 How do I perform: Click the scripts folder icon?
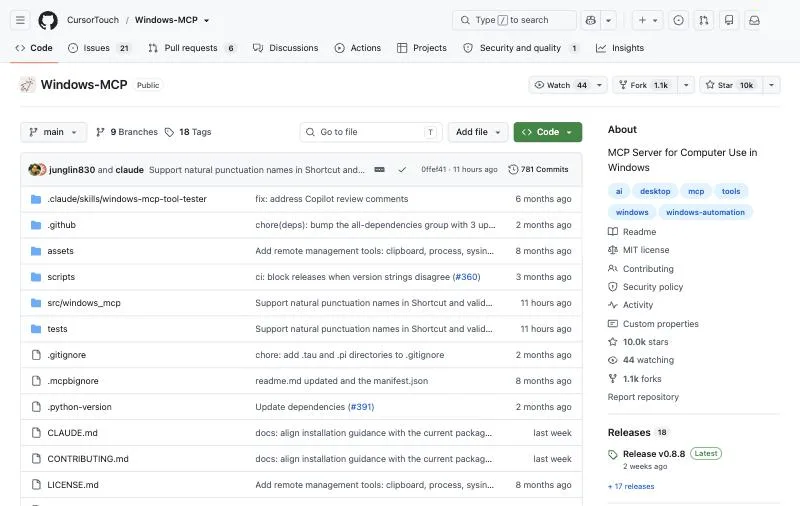coord(36,277)
